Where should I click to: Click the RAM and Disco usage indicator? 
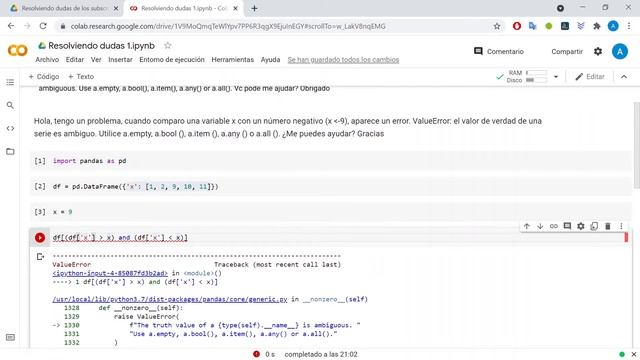pos(527,76)
